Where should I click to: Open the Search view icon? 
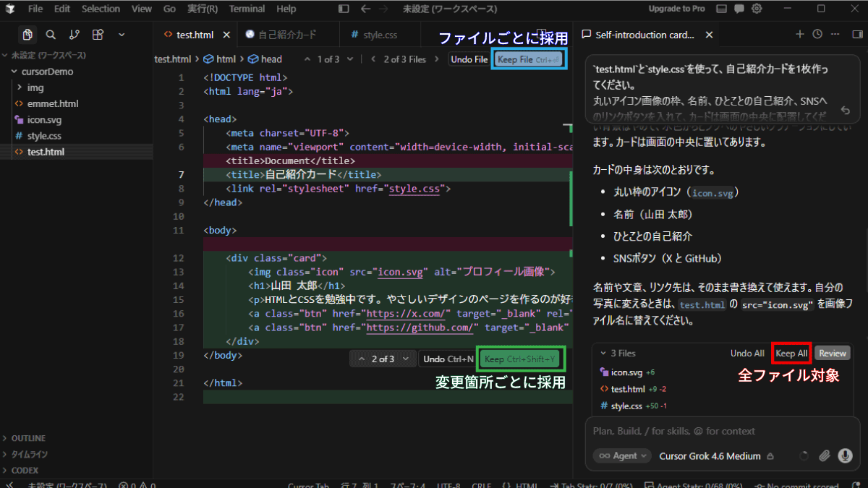51,35
